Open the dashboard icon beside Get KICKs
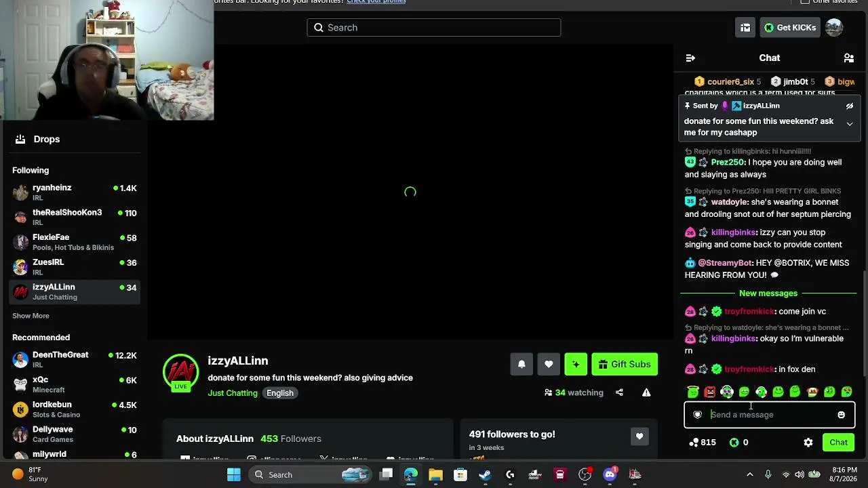This screenshot has height=488, width=868. 745,28
